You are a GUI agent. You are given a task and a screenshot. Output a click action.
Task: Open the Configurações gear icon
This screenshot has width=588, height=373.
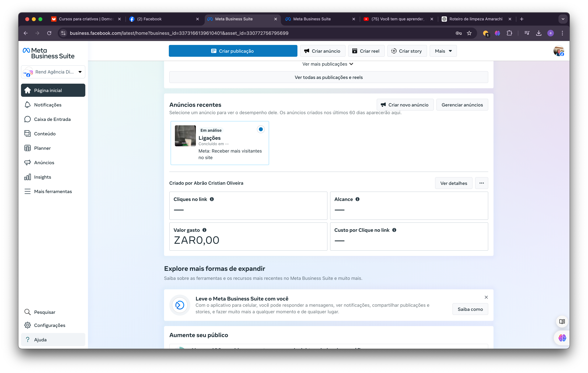(28, 325)
